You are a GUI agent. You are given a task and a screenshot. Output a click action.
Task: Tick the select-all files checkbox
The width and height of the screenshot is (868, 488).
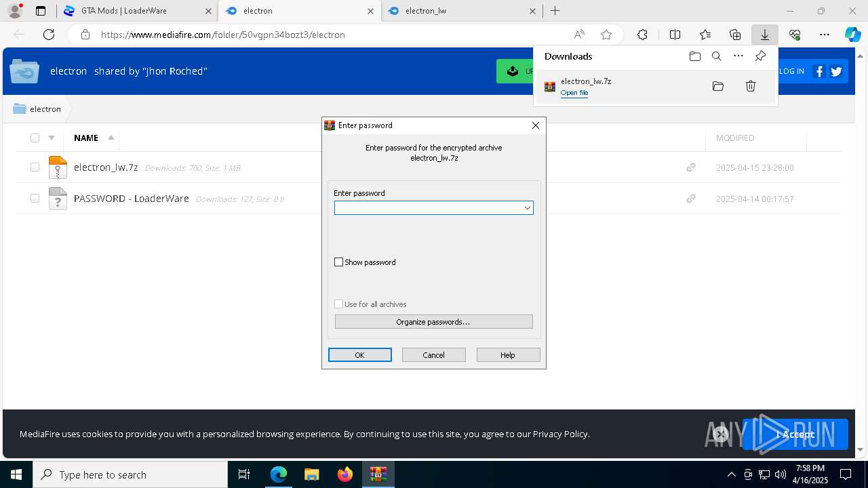click(35, 138)
